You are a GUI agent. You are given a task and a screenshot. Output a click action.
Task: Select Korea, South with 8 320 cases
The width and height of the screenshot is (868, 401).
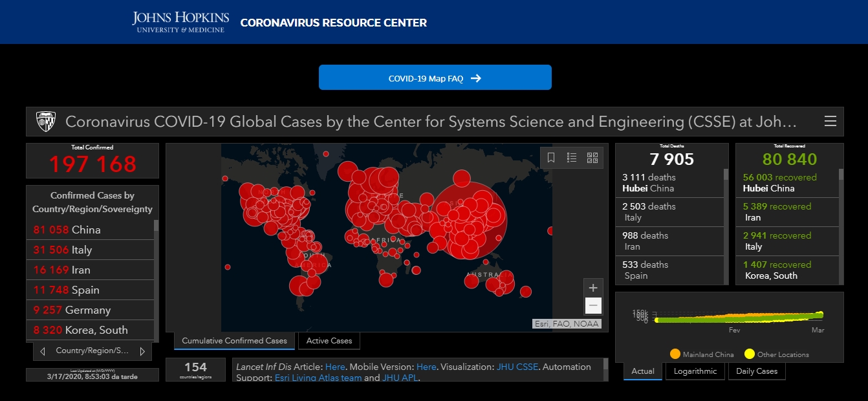[x=90, y=330]
